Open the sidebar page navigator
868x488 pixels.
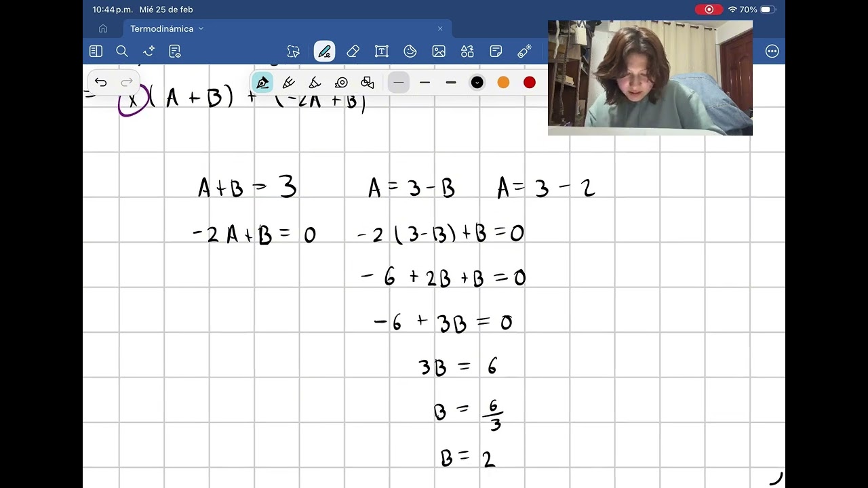point(96,51)
